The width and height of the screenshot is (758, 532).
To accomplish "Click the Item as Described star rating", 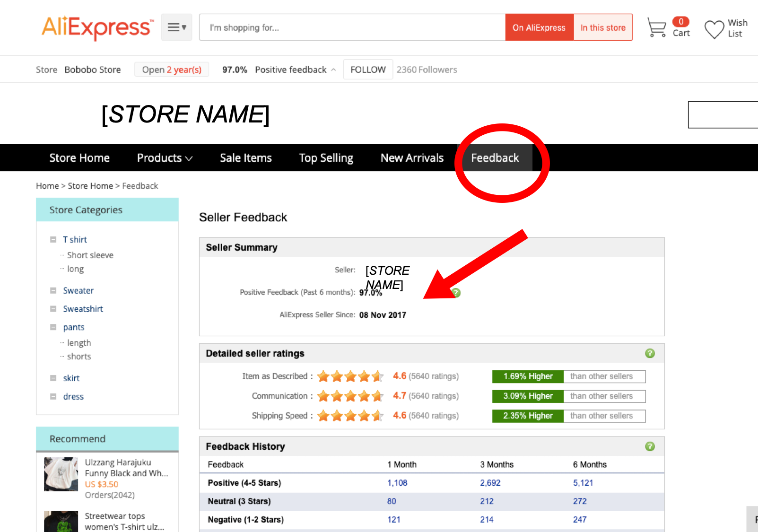I will coord(350,376).
